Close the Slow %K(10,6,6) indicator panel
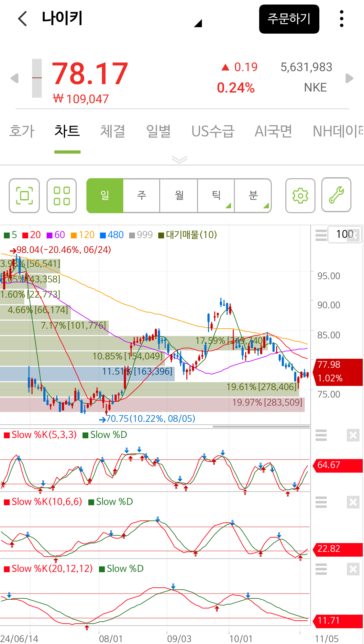 pos(353,502)
